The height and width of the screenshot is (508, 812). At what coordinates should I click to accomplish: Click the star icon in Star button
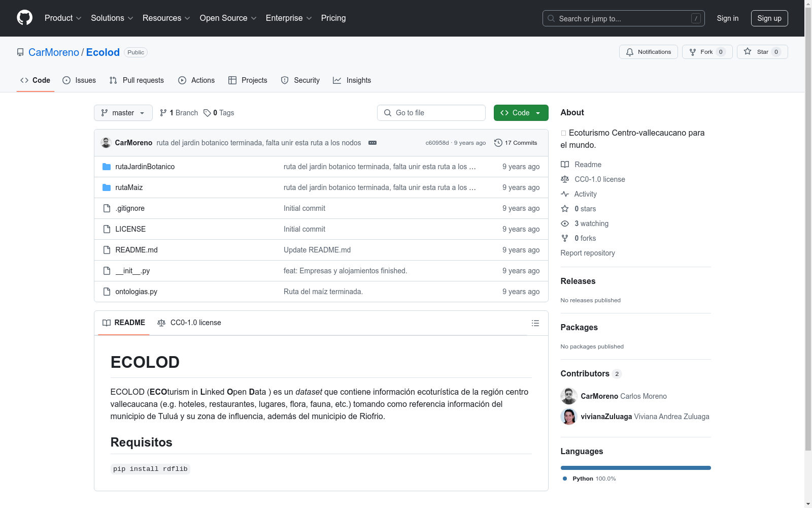[x=748, y=51]
